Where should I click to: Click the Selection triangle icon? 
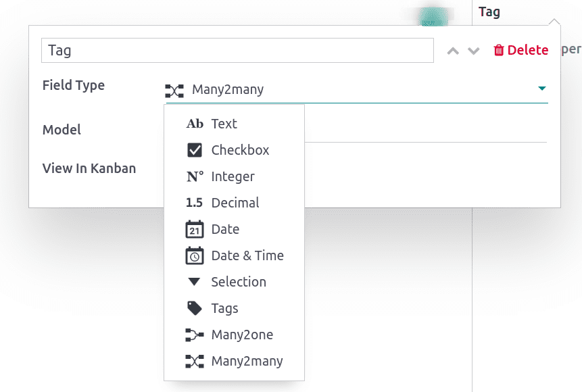click(194, 282)
